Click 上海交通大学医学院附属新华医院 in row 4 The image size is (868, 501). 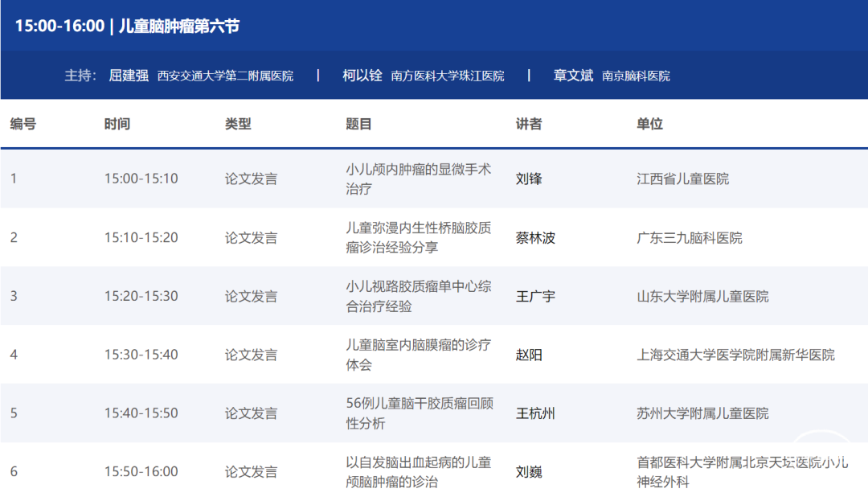click(735, 355)
